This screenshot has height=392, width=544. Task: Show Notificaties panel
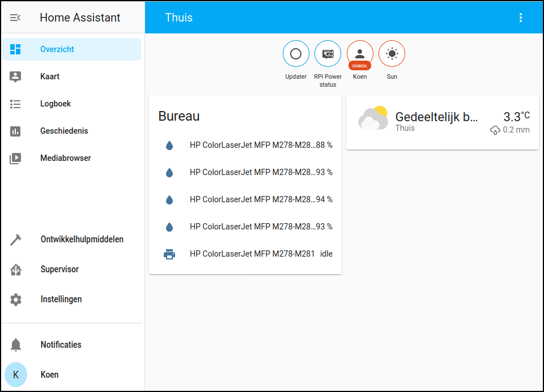(x=72, y=345)
